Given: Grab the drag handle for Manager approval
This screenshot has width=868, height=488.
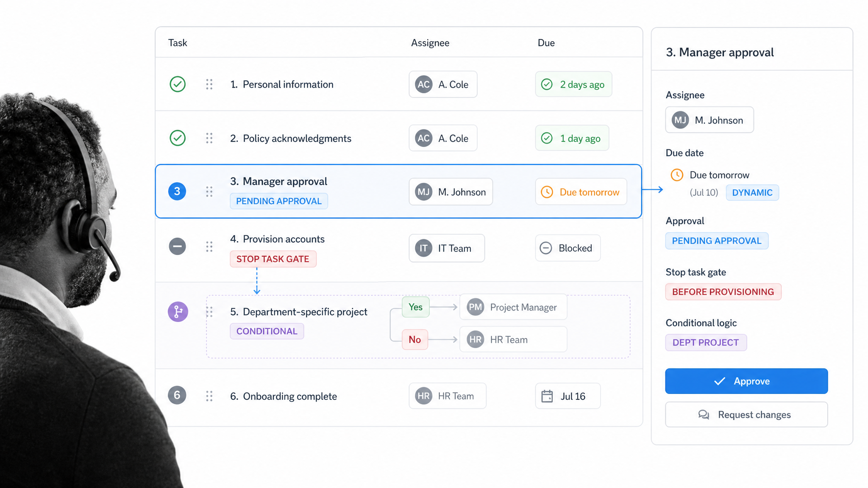Looking at the screenshot, I should 209,191.
